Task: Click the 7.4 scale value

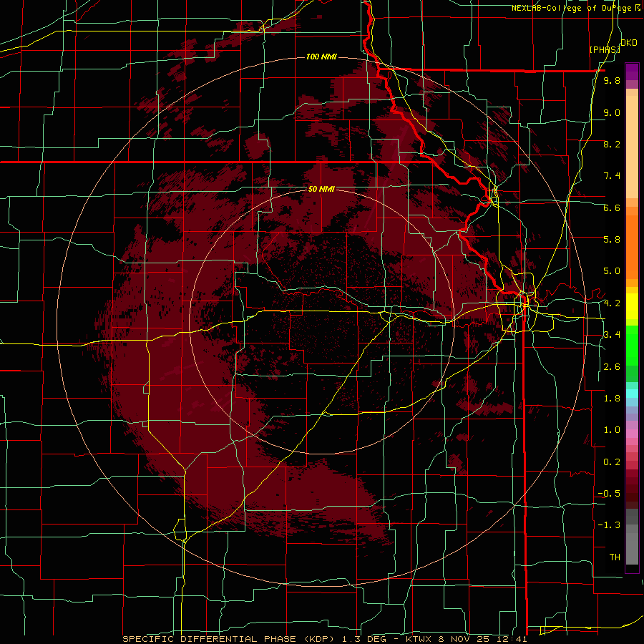Action: (612, 176)
